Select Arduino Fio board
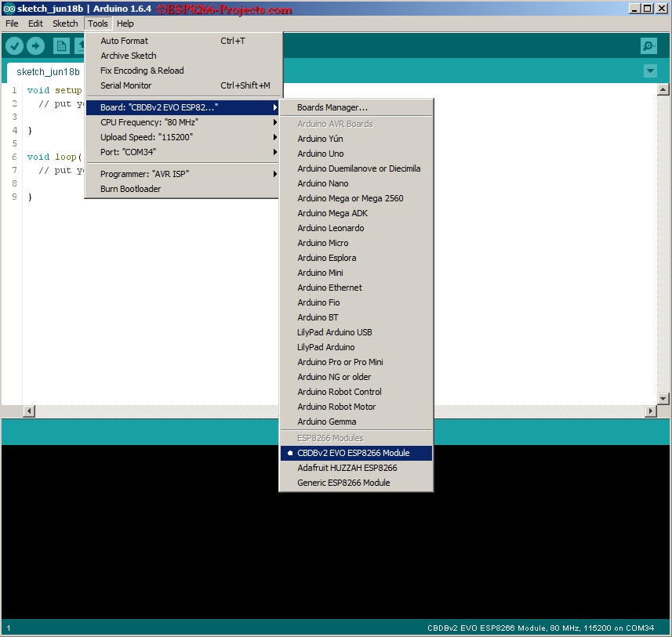 coord(356,302)
